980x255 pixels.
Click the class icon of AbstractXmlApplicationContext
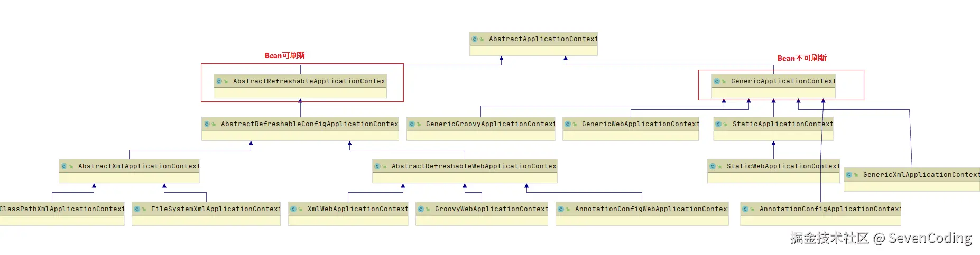click(x=64, y=166)
